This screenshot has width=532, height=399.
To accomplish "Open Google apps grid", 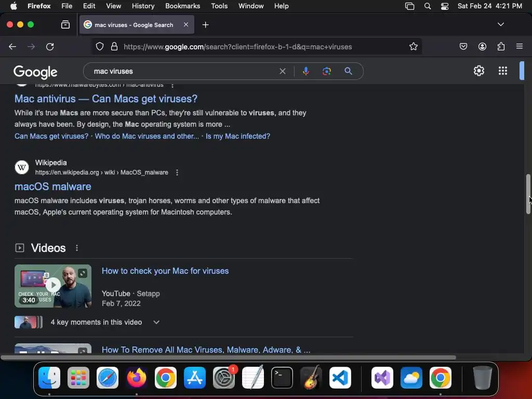I will point(503,71).
